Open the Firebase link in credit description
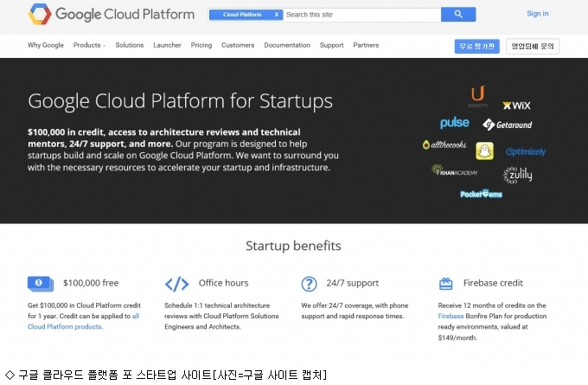Image resolution: width=588 pixels, height=385 pixels. tap(451, 316)
